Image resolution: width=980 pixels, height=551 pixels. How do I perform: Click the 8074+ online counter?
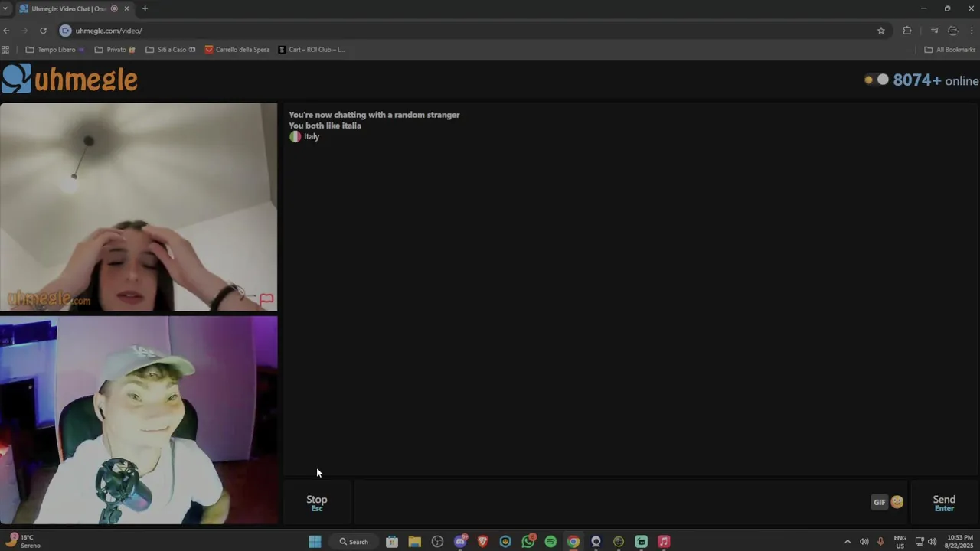(x=936, y=80)
